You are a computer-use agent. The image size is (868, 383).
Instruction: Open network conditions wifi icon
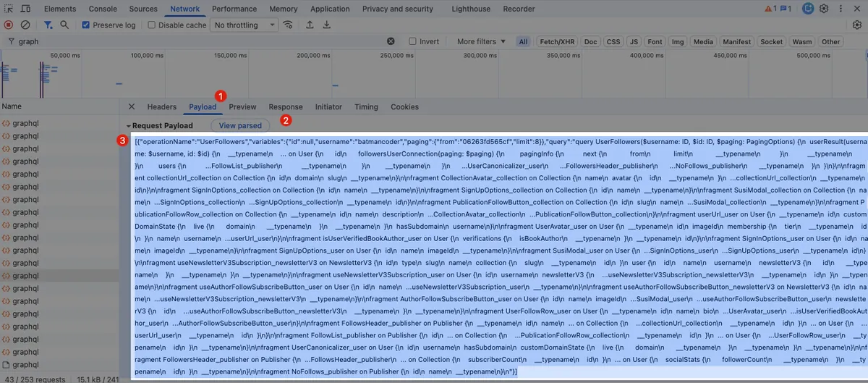(288, 25)
